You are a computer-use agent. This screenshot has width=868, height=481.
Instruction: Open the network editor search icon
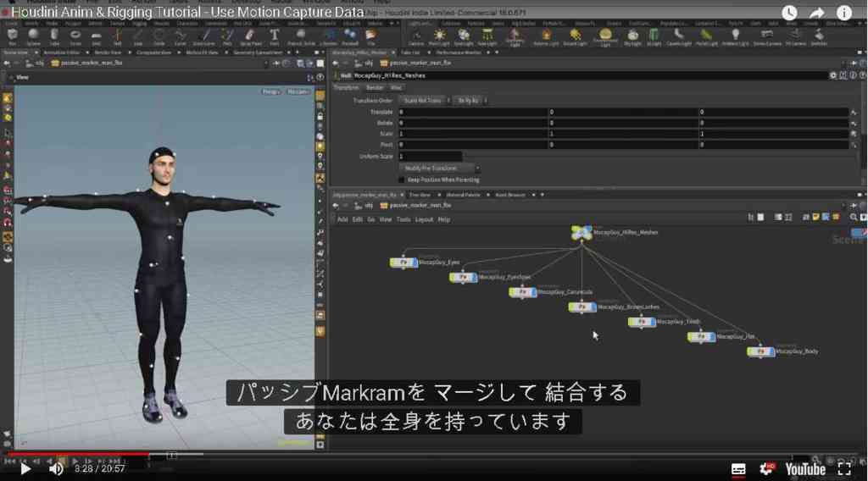pyautogui.click(x=854, y=218)
